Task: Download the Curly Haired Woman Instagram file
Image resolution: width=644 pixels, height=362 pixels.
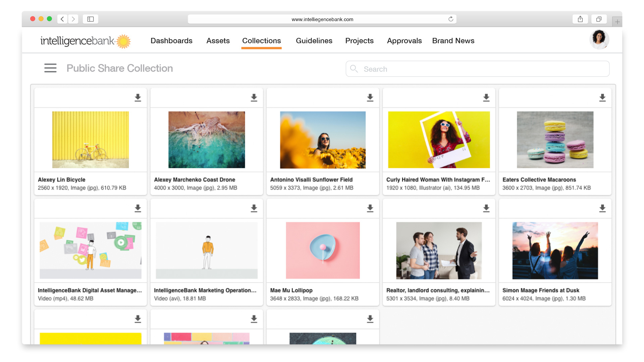Action: pyautogui.click(x=486, y=98)
